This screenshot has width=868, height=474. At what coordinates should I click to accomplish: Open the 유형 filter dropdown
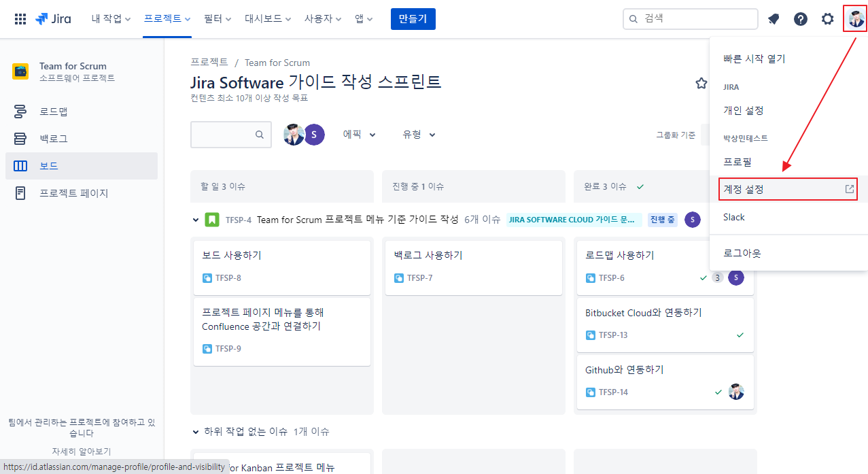419,135
